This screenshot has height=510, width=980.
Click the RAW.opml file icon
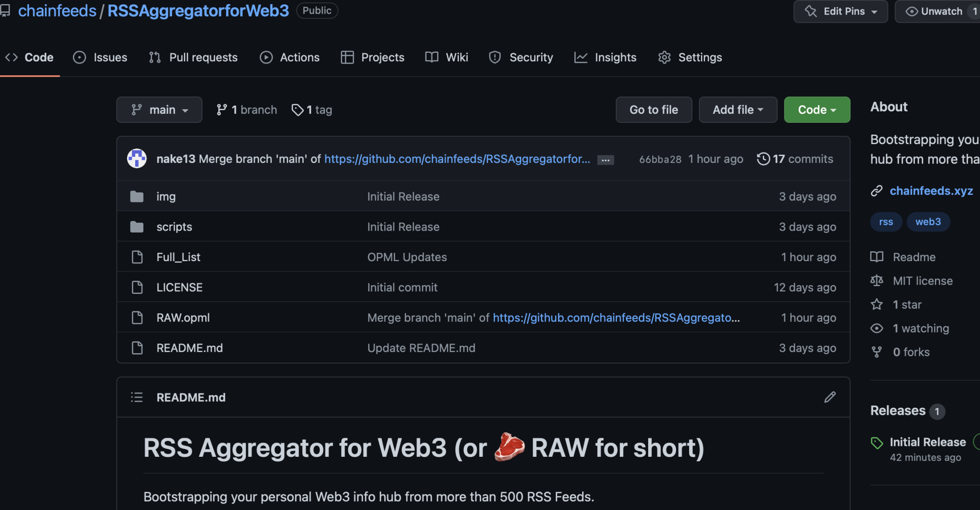coord(137,318)
